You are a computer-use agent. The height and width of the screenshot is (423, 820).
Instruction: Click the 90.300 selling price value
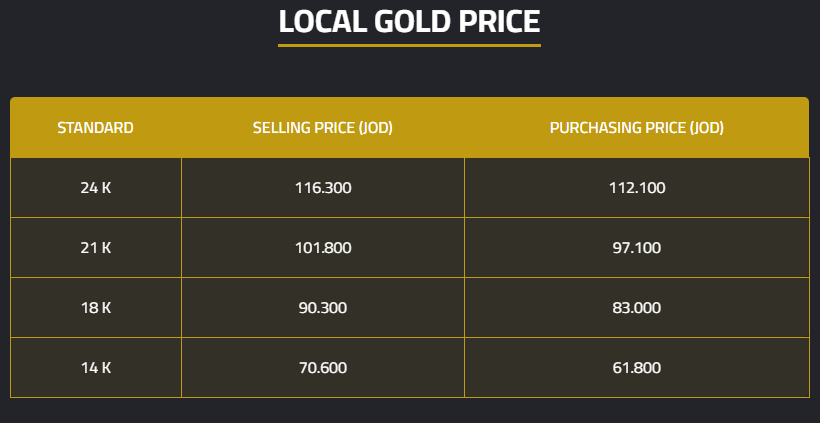pyautogui.click(x=322, y=308)
